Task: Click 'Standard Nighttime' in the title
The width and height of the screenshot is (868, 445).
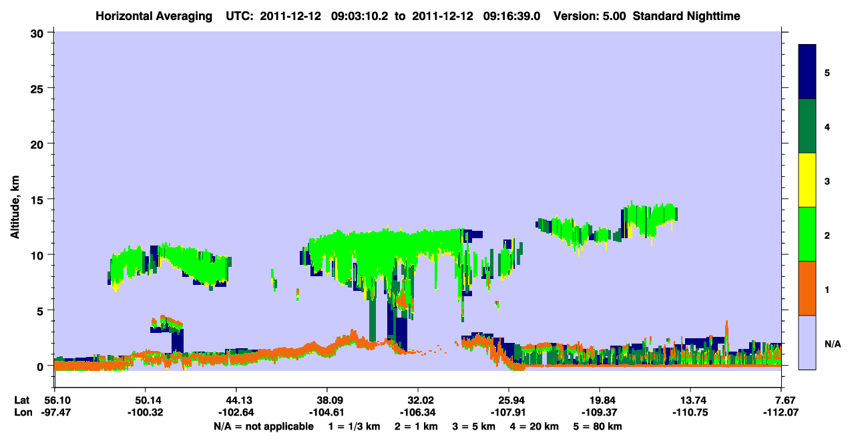Action: tap(686, 16)
